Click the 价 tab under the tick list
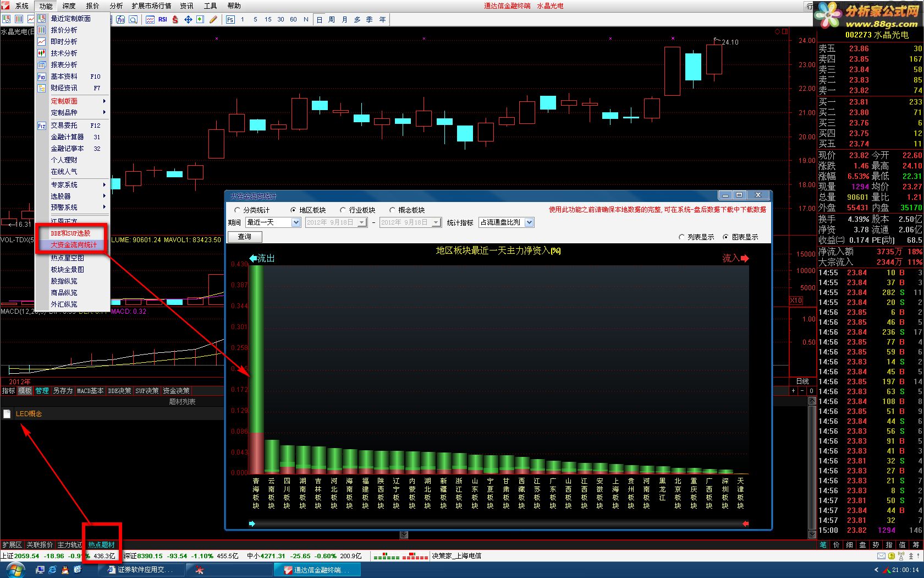Viewport: 924px width, 578px height. click(836, 544)
